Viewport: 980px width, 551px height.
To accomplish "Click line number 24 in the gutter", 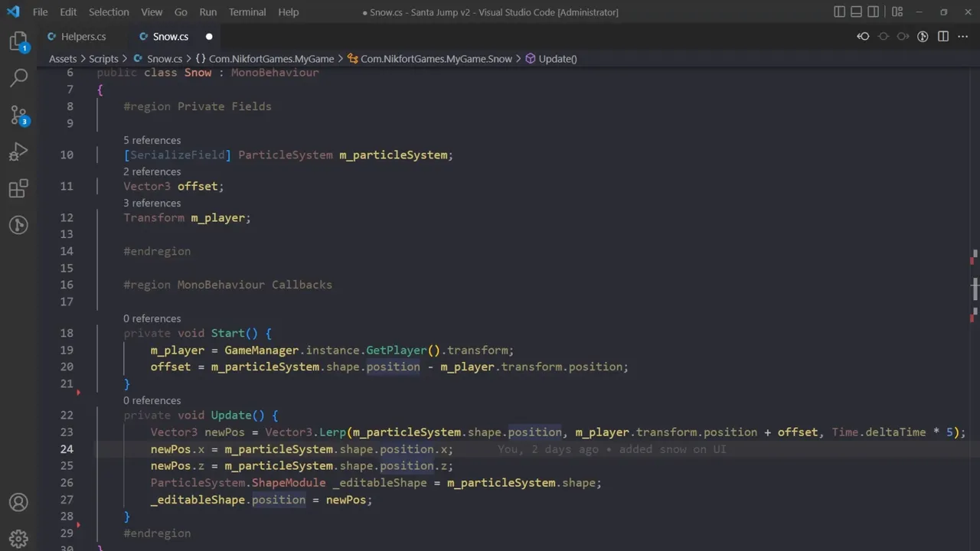I will (67, 449).
